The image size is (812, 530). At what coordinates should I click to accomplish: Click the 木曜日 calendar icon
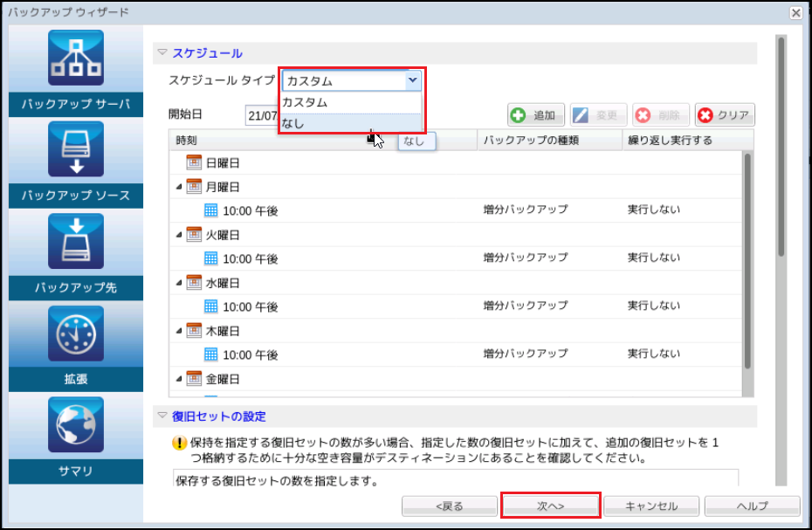tap(194, 331)
